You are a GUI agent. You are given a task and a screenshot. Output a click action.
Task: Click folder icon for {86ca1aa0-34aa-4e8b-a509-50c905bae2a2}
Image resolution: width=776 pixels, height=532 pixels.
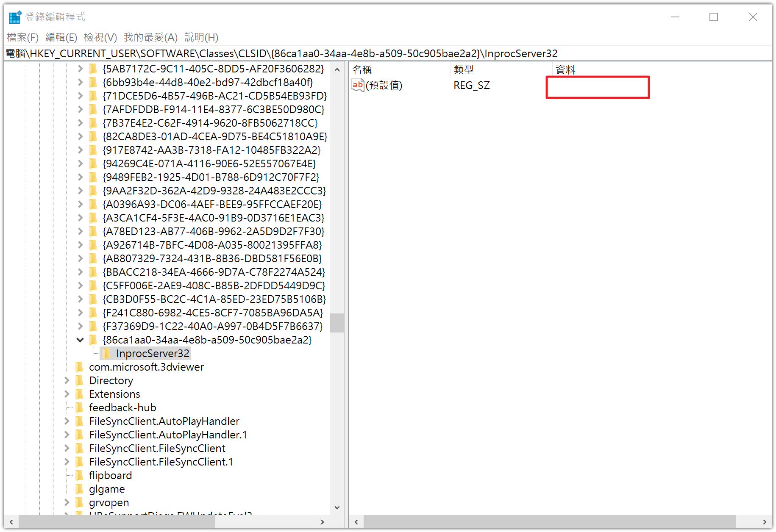pyautogui.click(x=93, y=340)
